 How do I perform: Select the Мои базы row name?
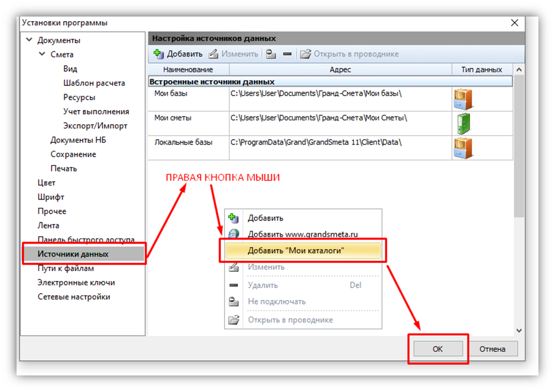[171, 94]
